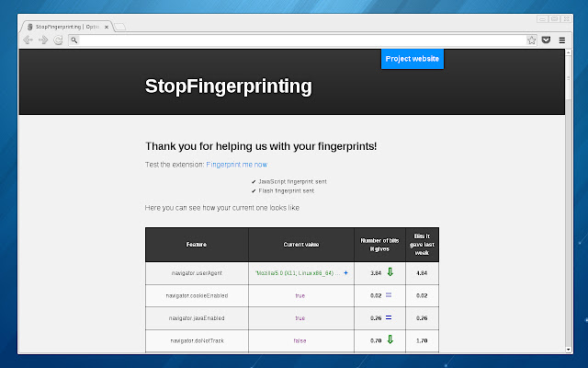This screenshot has width=588, height=368.
Task: Minimize the browser window
Action: pos(542,18)
